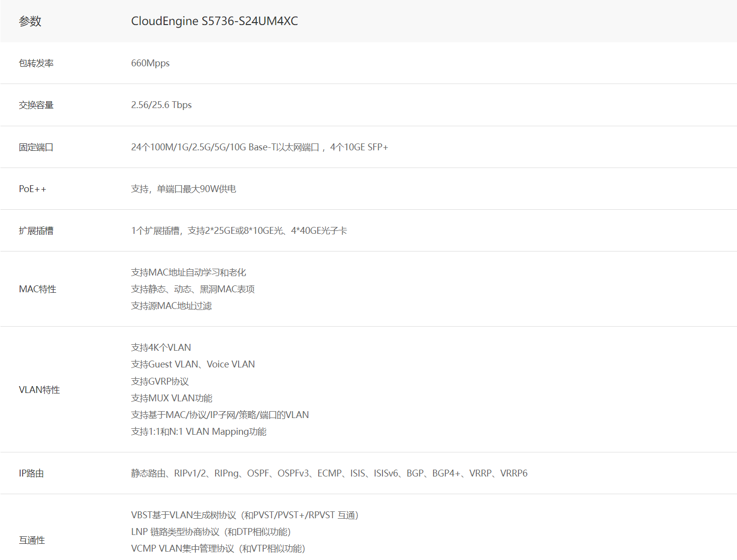
Task: Click the 固定端口 row label
Action: (36, 147)
